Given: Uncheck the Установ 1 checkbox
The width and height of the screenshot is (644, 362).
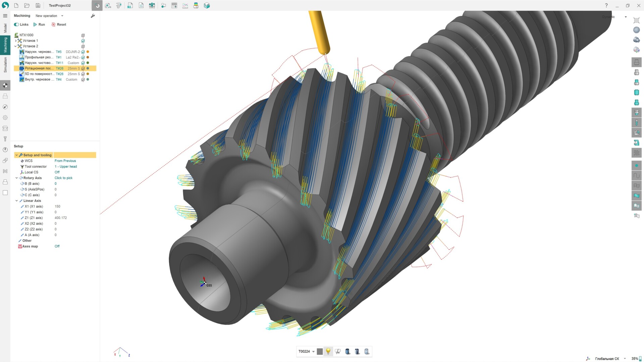Looking at the screenshot, I should [x=83, y=41].
